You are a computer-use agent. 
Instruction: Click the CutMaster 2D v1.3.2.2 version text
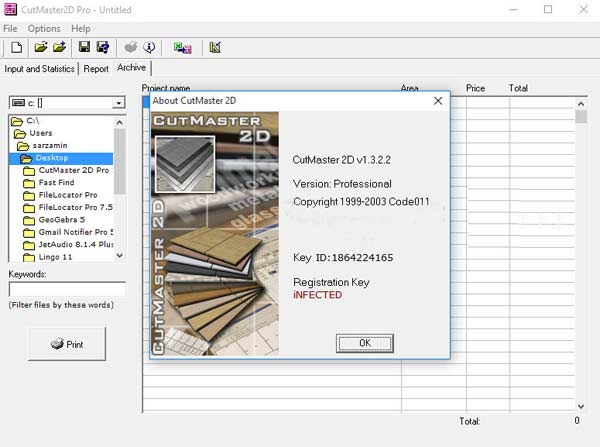[341, 160]
